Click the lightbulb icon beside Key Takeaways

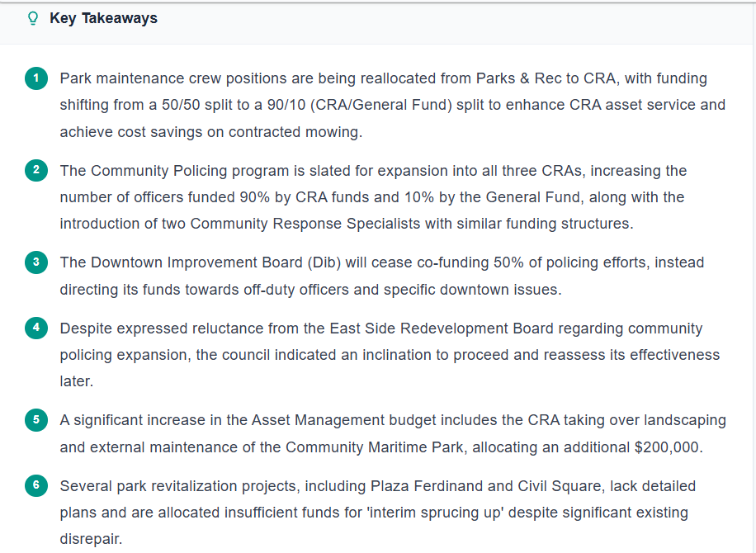coord(33,18)
